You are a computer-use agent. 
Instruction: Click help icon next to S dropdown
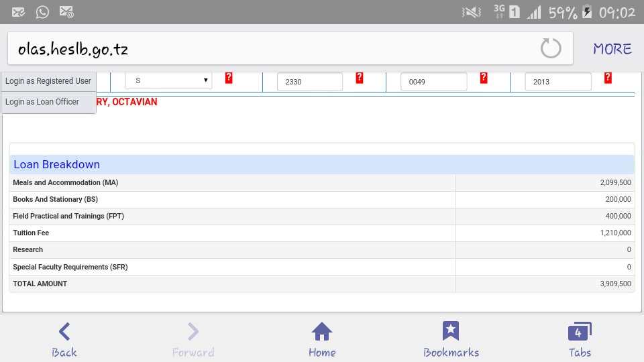click(229, 78)
